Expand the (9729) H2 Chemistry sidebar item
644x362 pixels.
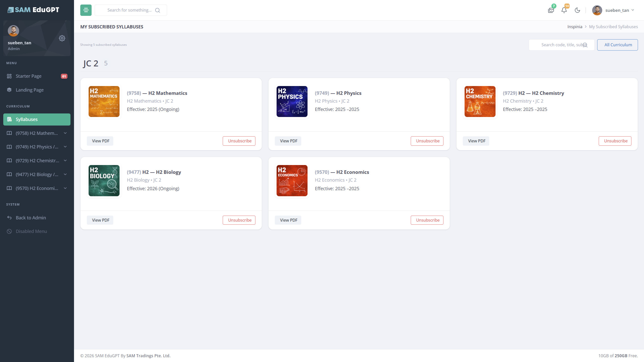(x=37, y=160)
